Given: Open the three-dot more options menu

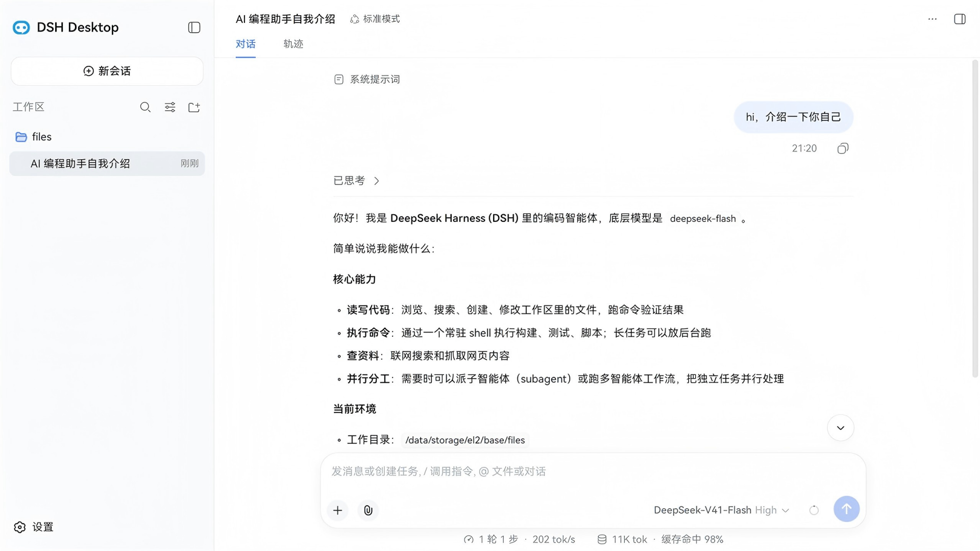Looking at the screenshot, I should pyautogui.click(x=933, y=19).
